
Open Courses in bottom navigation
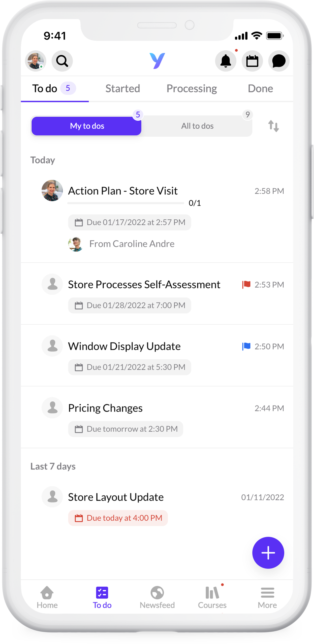(x=212, y=597)
